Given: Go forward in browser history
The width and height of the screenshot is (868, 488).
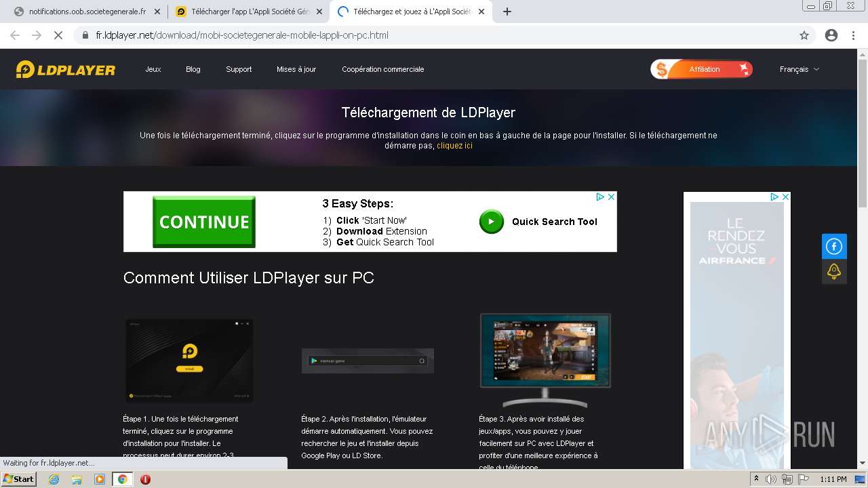Looking at the screenshot, I should tap(37, 35).
